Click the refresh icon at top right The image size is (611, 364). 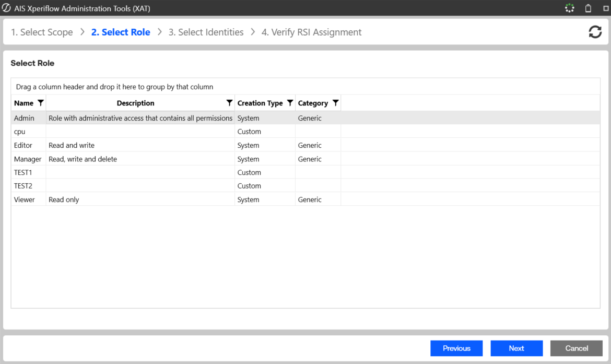tap(595, 32)
